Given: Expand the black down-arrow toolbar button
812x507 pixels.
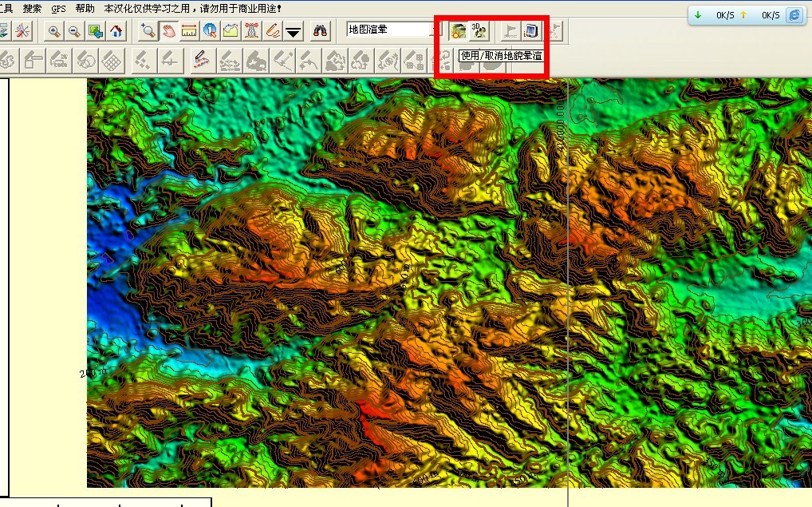Looking at the screenshot, I should [x=294, y=31].
